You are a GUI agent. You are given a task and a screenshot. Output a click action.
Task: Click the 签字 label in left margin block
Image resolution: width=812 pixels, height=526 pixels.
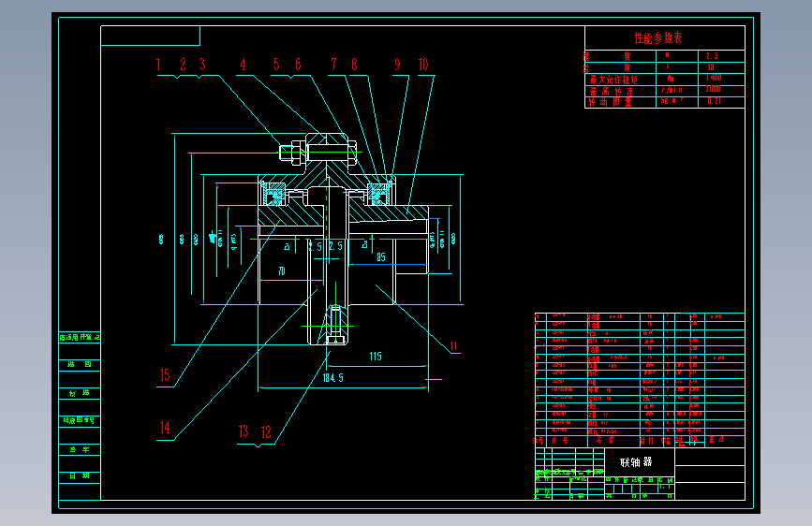(x=80, y=450)
